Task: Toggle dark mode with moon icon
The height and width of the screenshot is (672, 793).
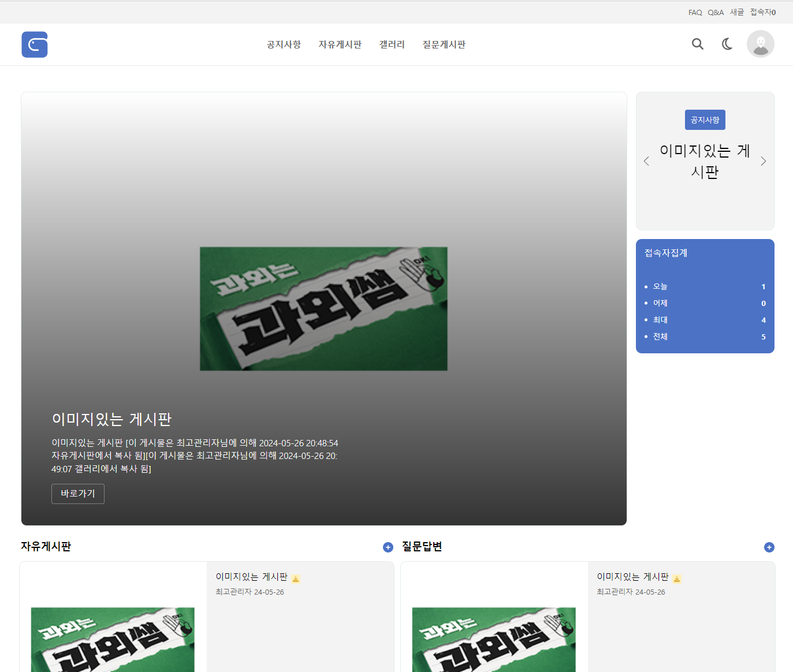Action: point(727,44)
